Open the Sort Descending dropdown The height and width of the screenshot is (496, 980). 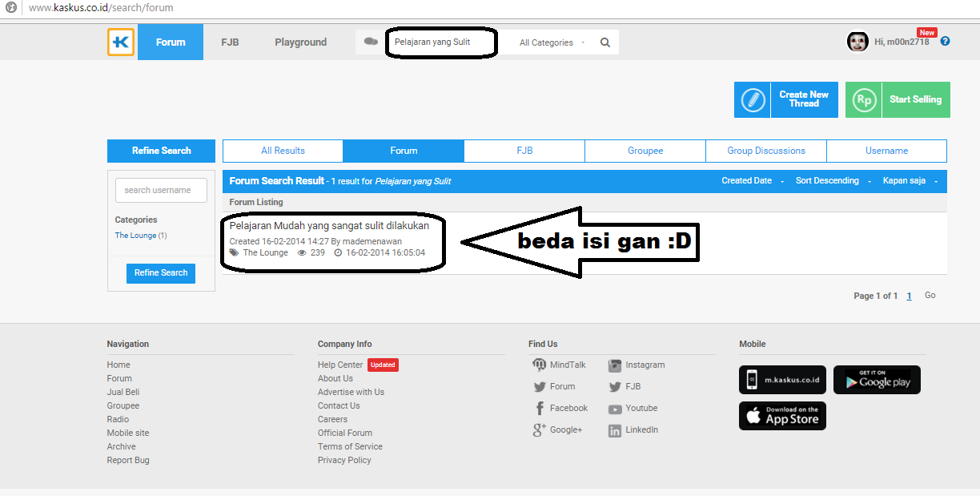click(x=833, y=181)
